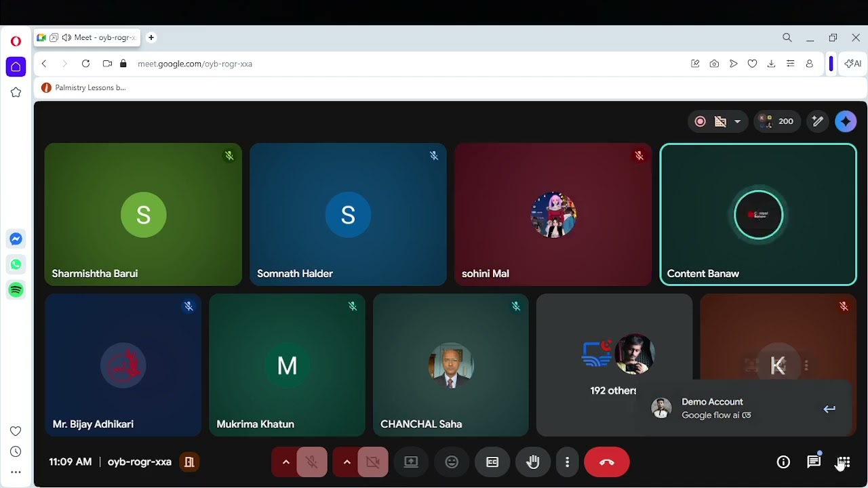This screenshot has width=868, height=488.
Task: Open a new browser tab
Action: tap(151, 38)
